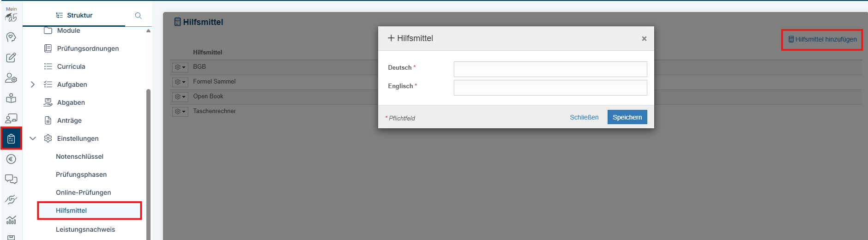
Task: Click the euro finance sidebar icon
Action: click(11, 159)
